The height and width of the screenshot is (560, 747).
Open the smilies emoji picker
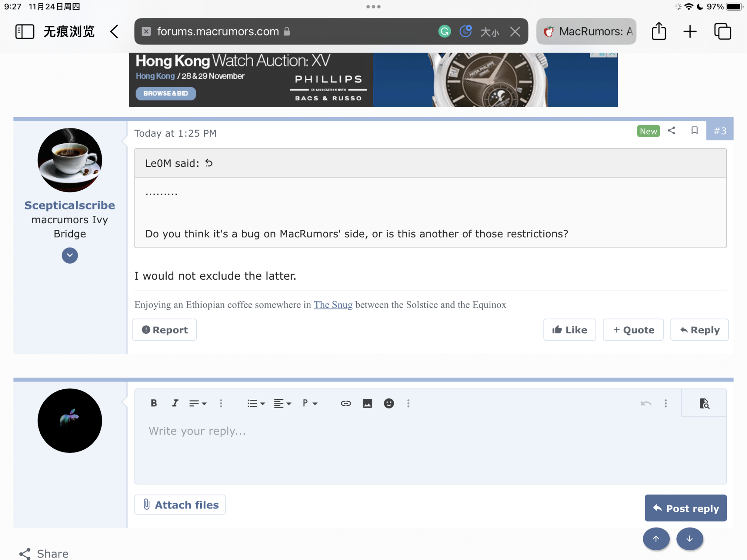click(389, 403)
